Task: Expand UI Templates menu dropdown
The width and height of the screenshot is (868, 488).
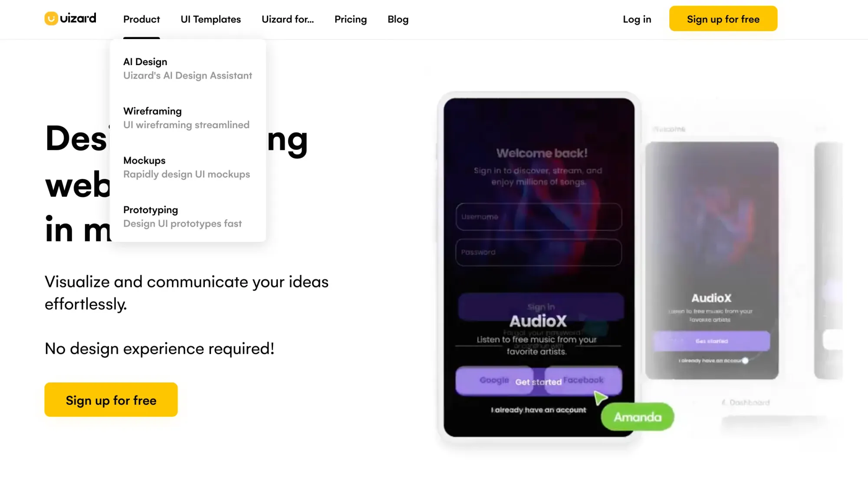Action: tap(210, 19)
